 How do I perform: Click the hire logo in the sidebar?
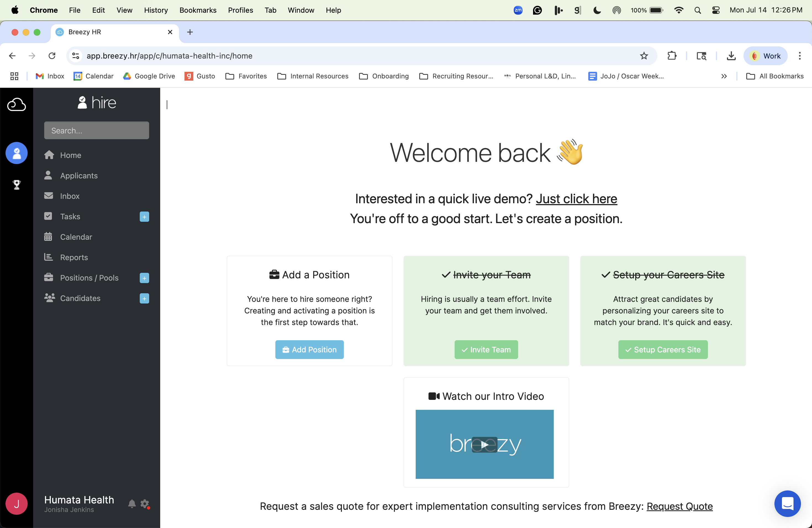click(x=97, y=103)
